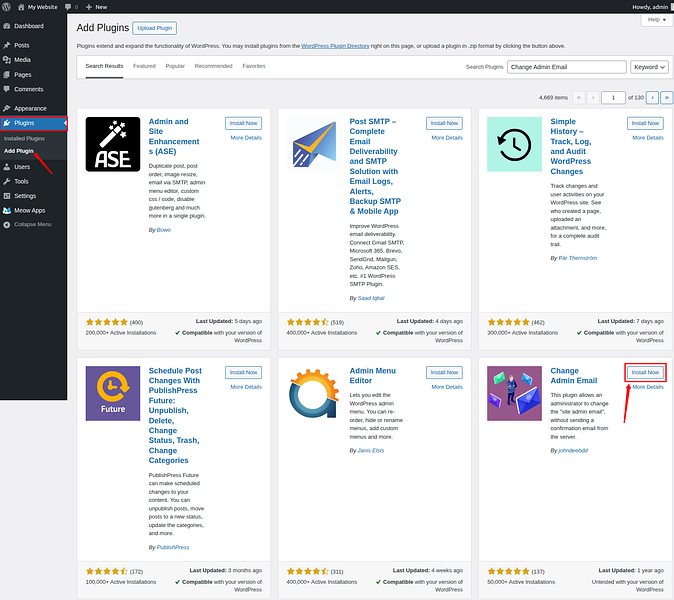Click the Search Plugins input field
The height and width of the screenshot is (600, 674).
point(566,67)
